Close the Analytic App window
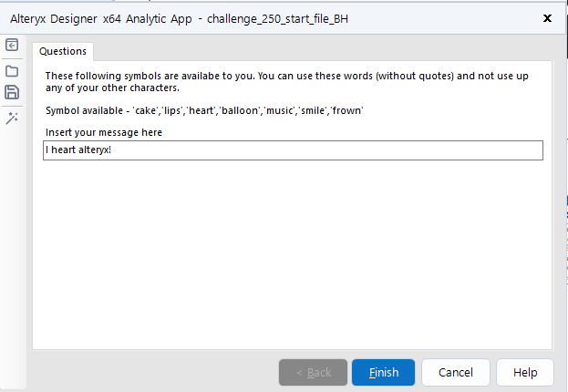The width and height of the screenshot is (568, 392). 547,18
